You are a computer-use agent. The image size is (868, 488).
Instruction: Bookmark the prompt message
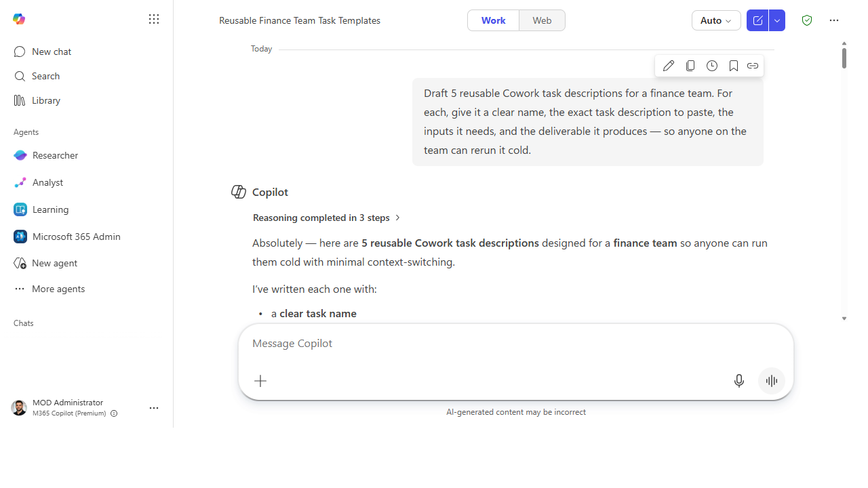coord(734,66)
